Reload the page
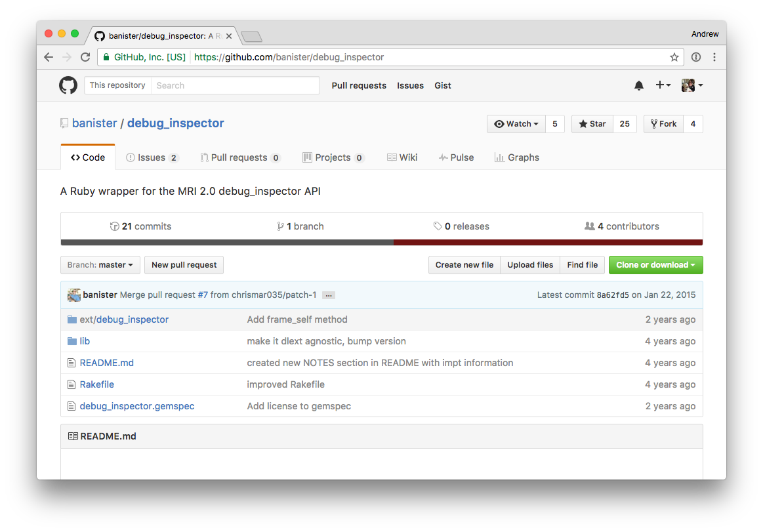 pyautogui.click(x=85, y=57)
